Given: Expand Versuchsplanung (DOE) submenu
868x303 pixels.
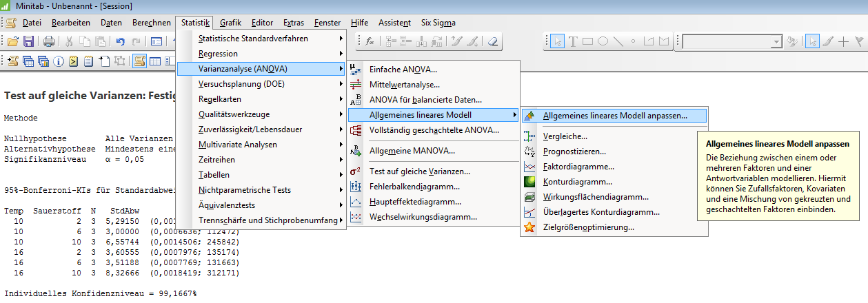Looking at the screenshot, I should [x=262, y=84].
